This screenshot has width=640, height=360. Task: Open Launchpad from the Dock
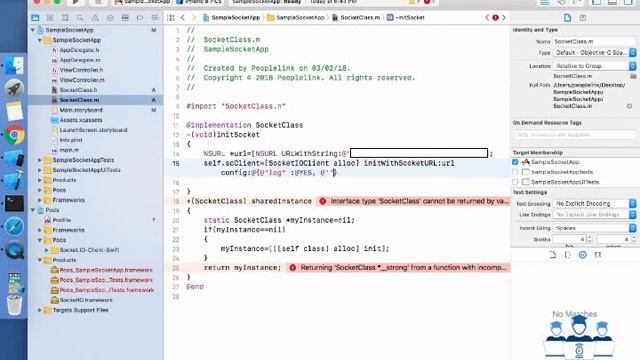coord(14,89)
